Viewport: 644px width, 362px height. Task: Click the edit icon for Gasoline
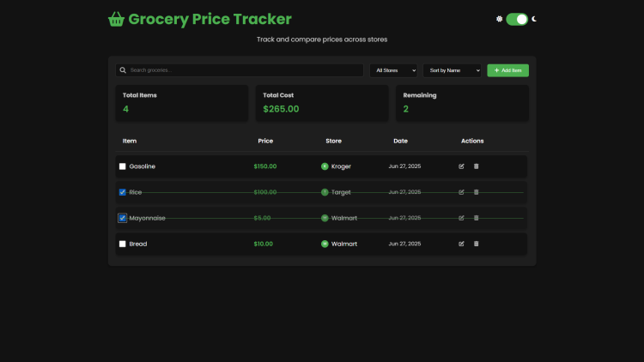[x=461, y=166]
